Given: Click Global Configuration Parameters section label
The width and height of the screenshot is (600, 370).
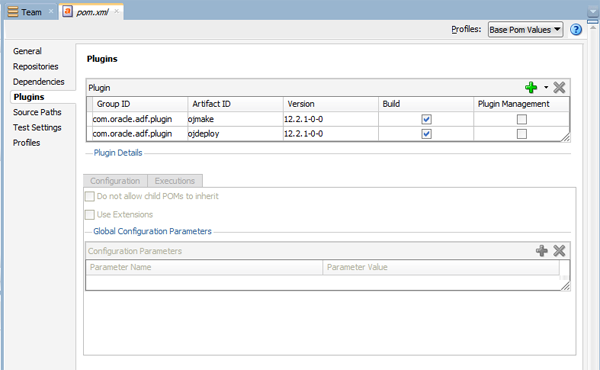Looking at the screenshot, I should 152,231.
